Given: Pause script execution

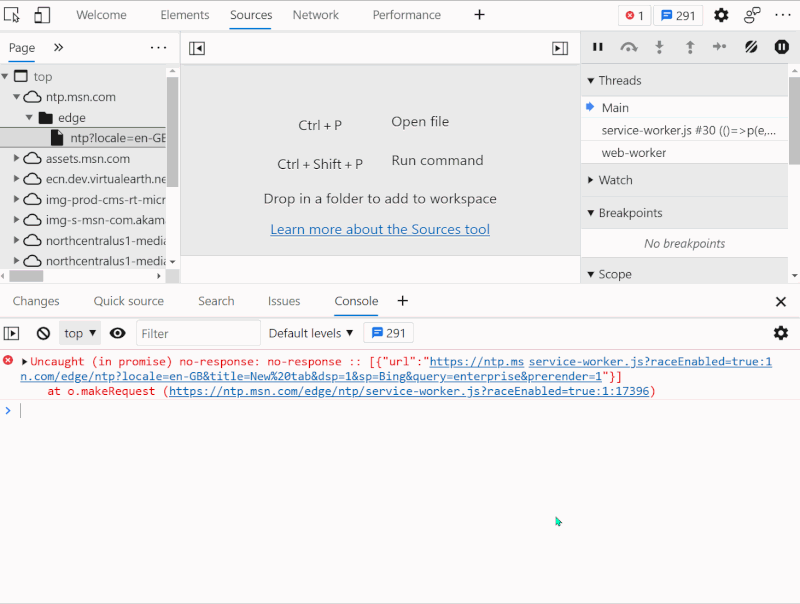Looking at the screenshot, I should [x=597, y=47].
